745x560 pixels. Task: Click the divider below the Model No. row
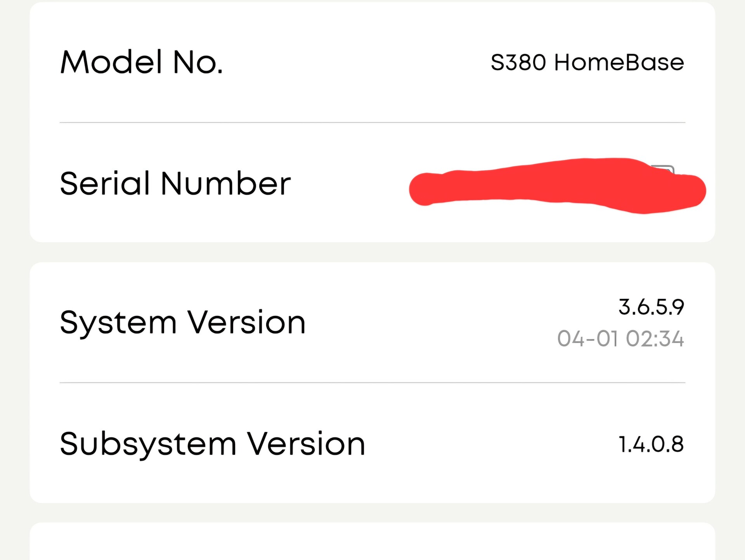pyautogui.click(x=372, y=123)
